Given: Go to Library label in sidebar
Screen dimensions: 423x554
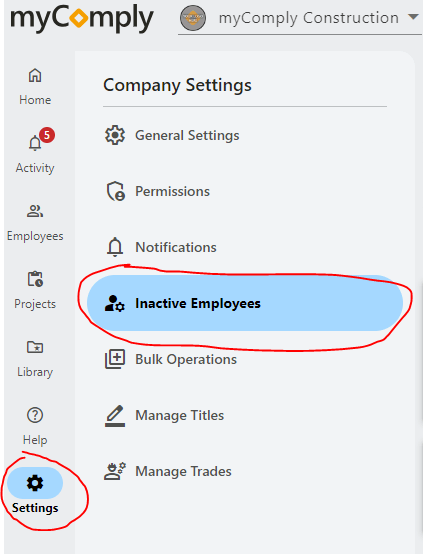Looking at the screenshot, I should pyautogui.click(x=35, y=372).
